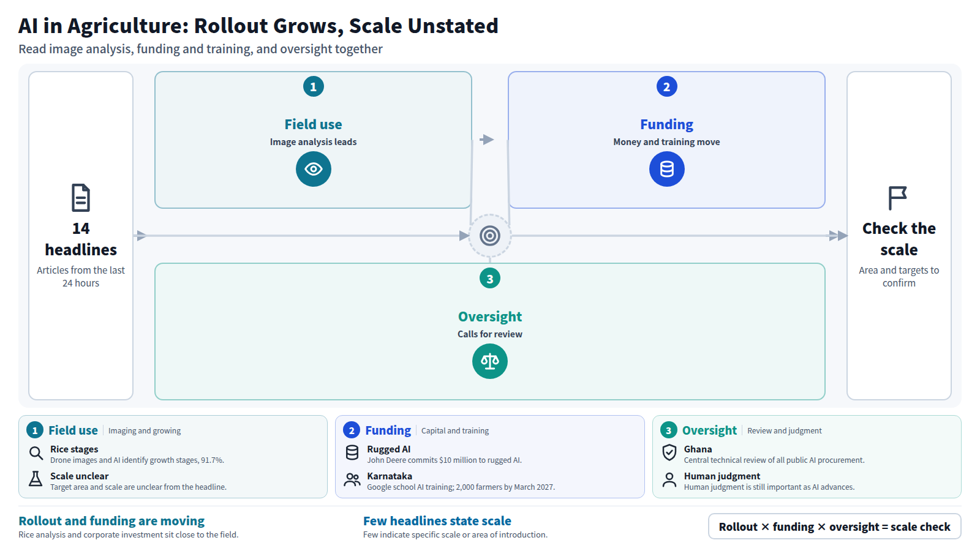Image resolution: width=980 pixels, height=551 pixels.
Task: Click the central target icon in the flow
Action: (490, 236)
